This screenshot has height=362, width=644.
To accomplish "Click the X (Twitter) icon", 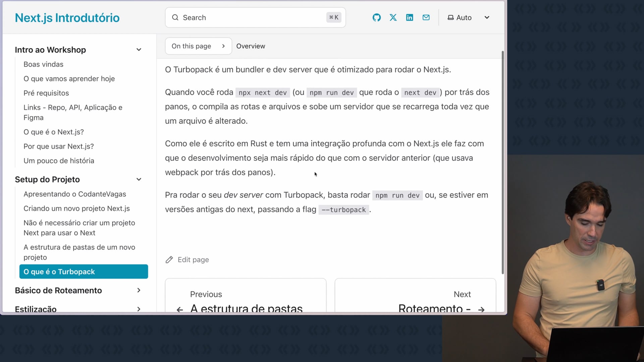I will tap(393, 17).
